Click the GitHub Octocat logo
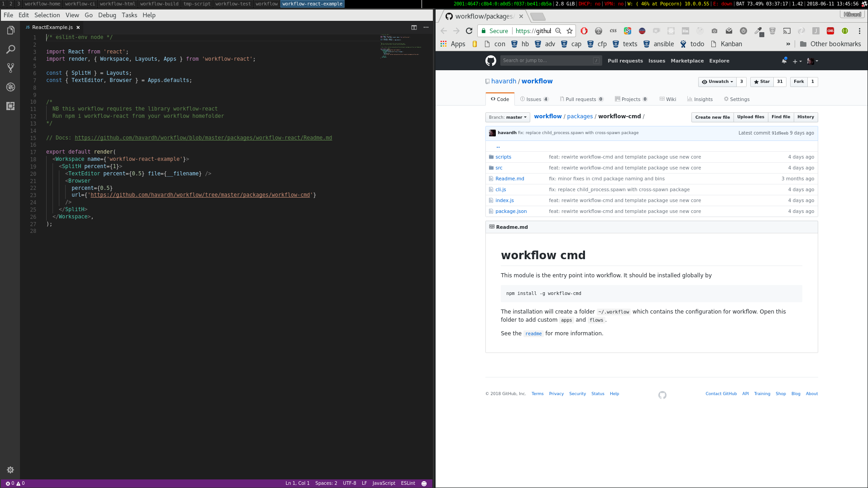The image size is (868, 488). tap(491, 61)
